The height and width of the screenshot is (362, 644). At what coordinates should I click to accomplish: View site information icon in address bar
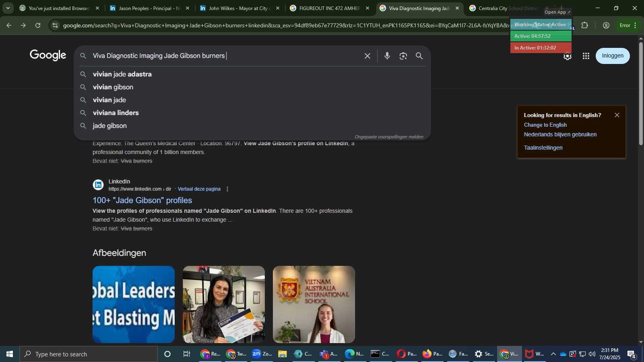[55, 25]
